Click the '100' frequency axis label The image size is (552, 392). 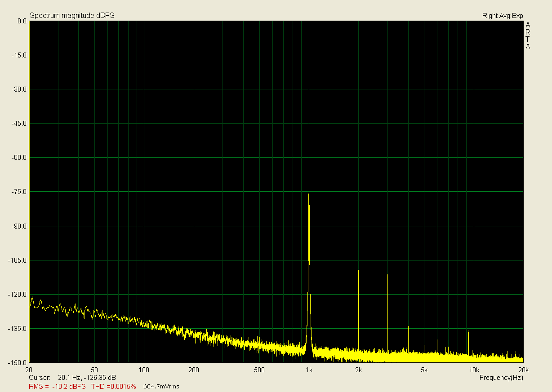144,370
